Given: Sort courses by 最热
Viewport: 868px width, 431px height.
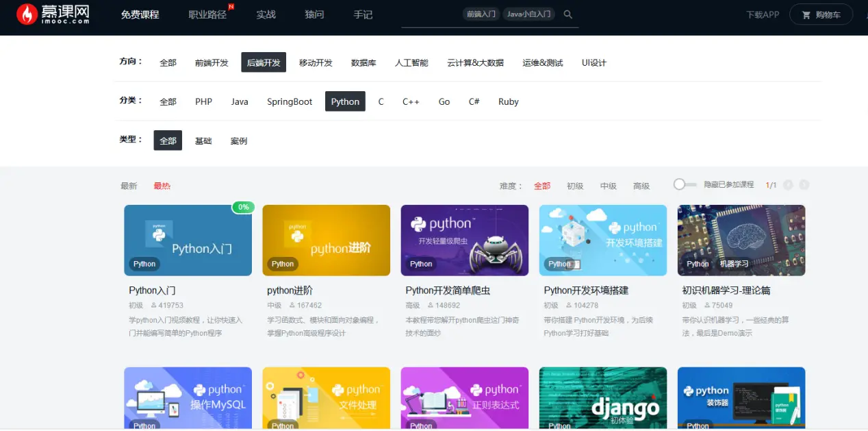Looking at the screenshot, I should tap(162, 186).
